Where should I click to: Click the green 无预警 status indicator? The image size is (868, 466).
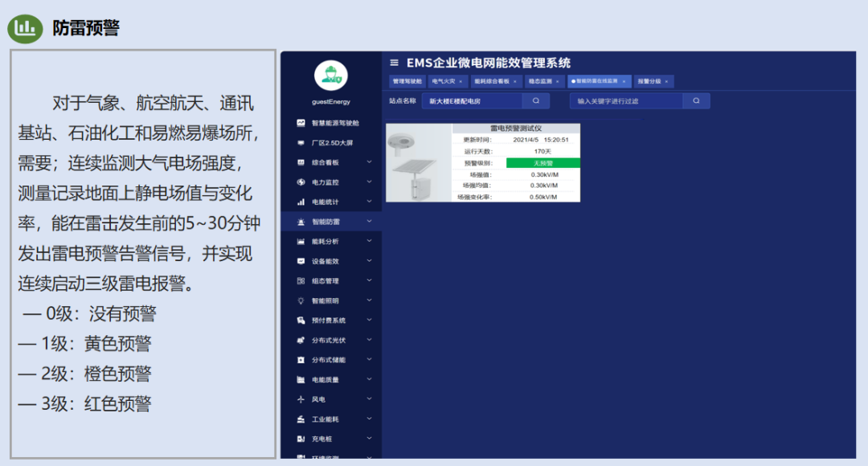tap(542, 163)
